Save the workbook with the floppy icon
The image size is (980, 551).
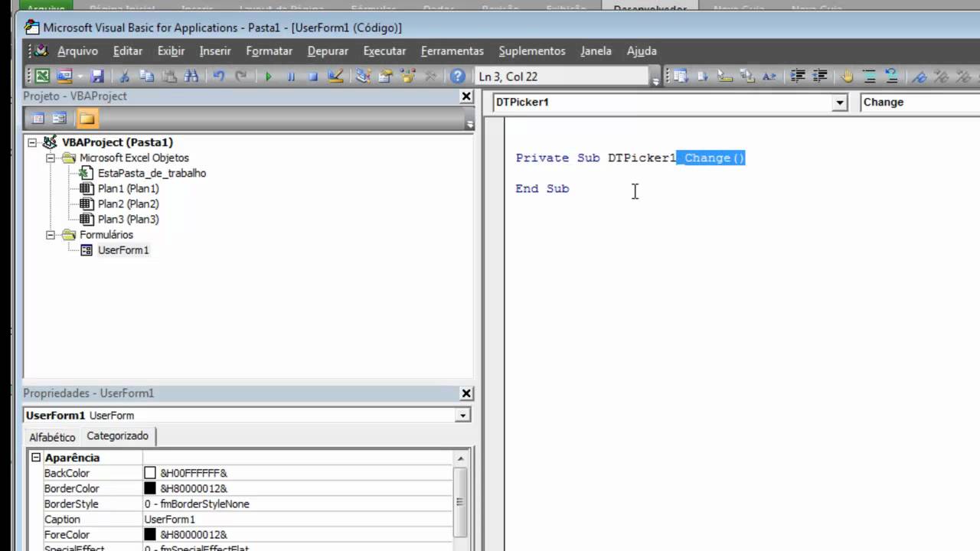coord(97,77)
